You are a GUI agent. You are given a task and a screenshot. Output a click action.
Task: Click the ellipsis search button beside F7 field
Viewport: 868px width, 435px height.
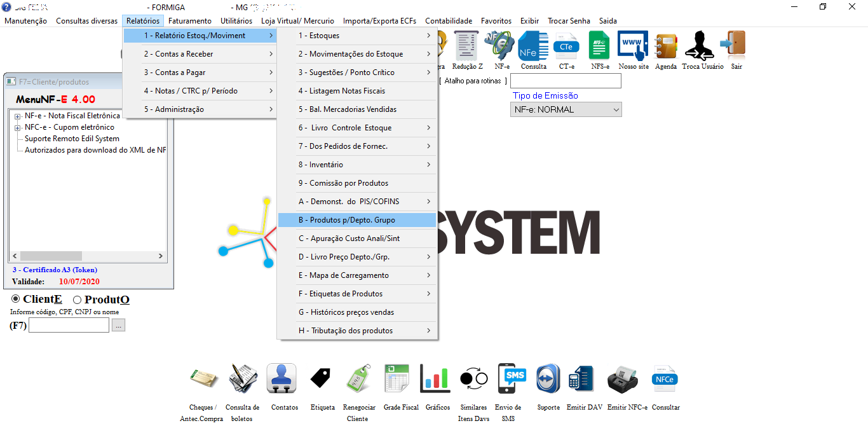pos(119,326)
